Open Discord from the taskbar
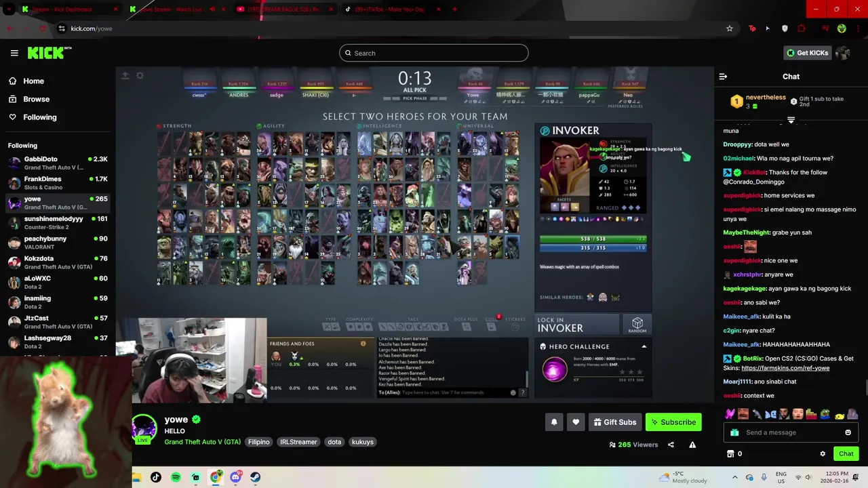This screenshot has height=488, width=868. (235, 477)
